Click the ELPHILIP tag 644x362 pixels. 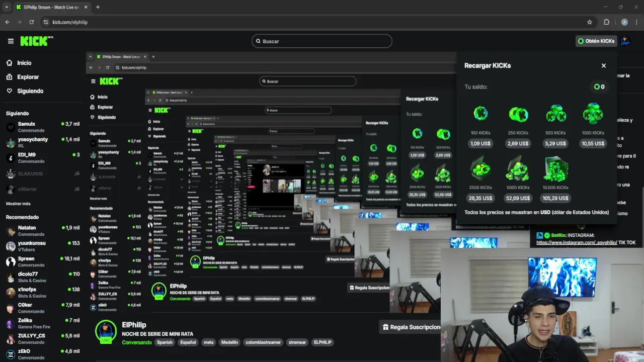point(323,342)
